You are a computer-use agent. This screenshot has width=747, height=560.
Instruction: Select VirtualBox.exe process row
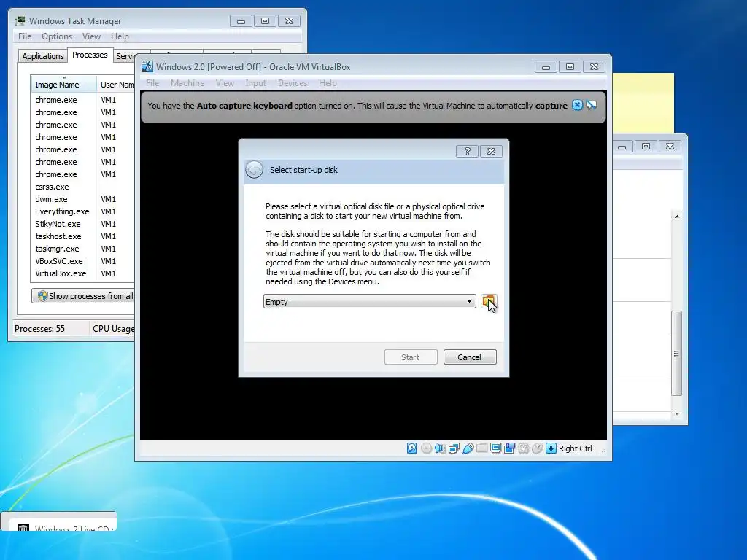point(83,273)
